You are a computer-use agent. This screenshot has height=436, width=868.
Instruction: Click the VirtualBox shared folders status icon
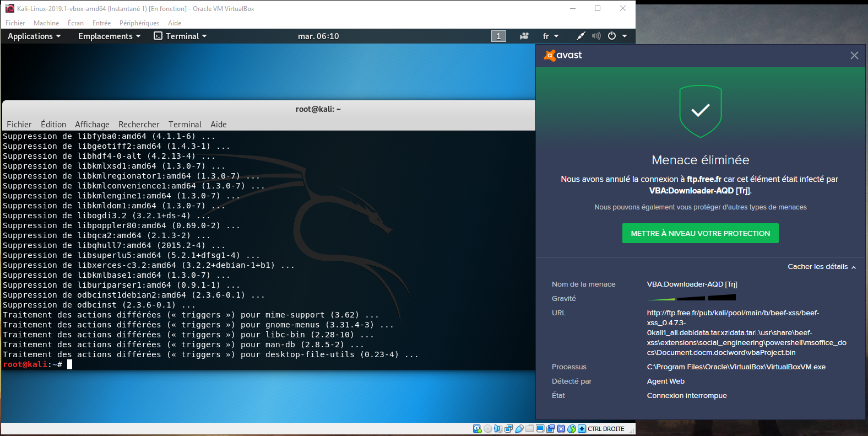tap(529, 429)
